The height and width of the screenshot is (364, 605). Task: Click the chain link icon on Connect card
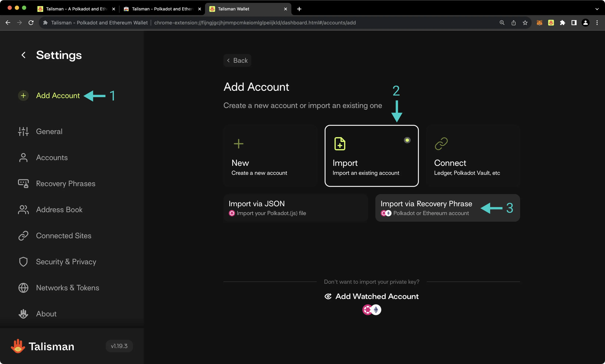point(441,144)
